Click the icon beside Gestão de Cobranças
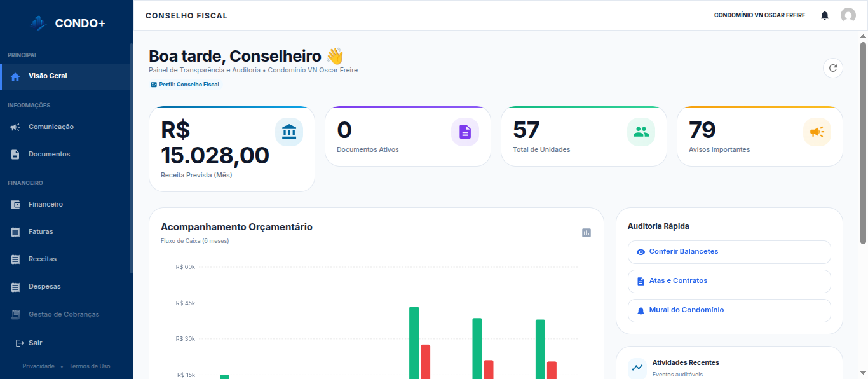868x379 pixels. point(15,314)
